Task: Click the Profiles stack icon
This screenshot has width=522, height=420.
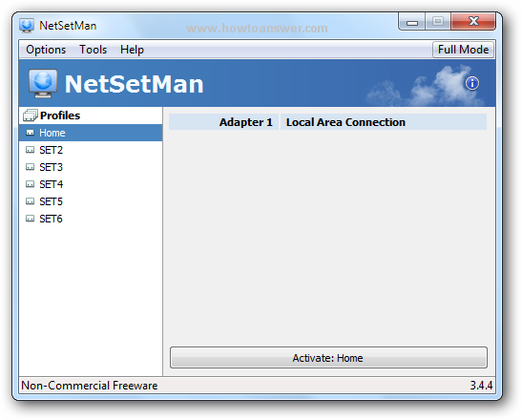Action: 30,115
